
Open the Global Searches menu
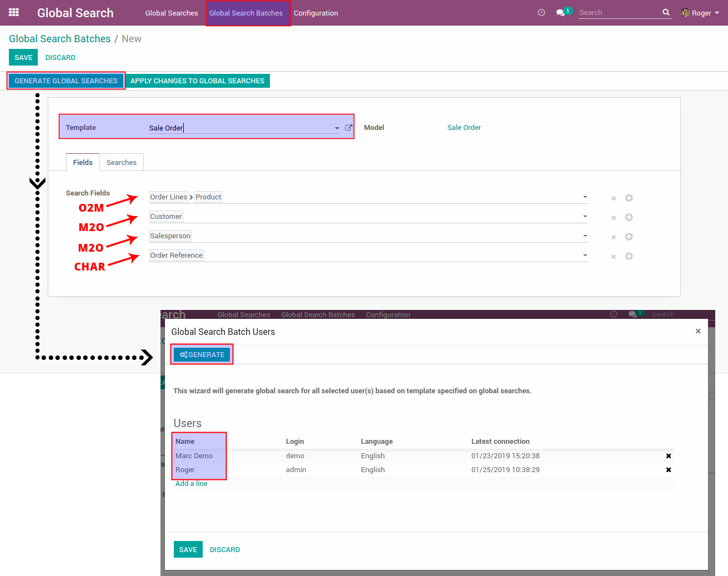[172, 13]
